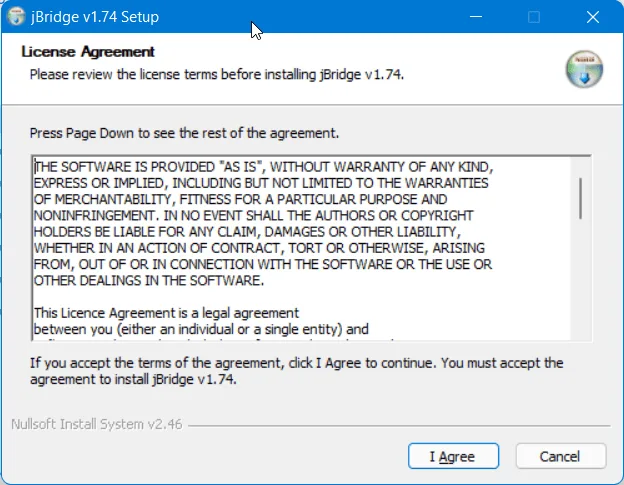Click the "jBridge v1.74 Setup" window title
The width and height of the screenshot is (624, 485).
click(95, 17)
